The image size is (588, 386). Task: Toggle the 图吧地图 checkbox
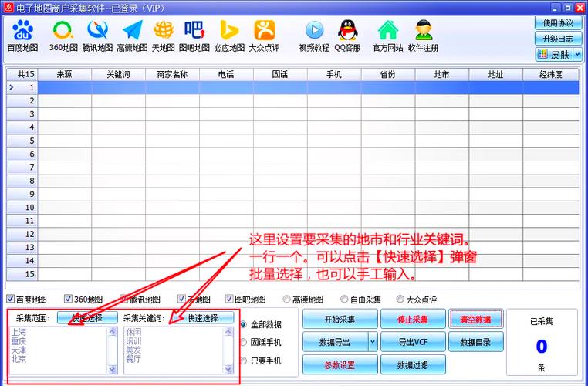(230, 300)
